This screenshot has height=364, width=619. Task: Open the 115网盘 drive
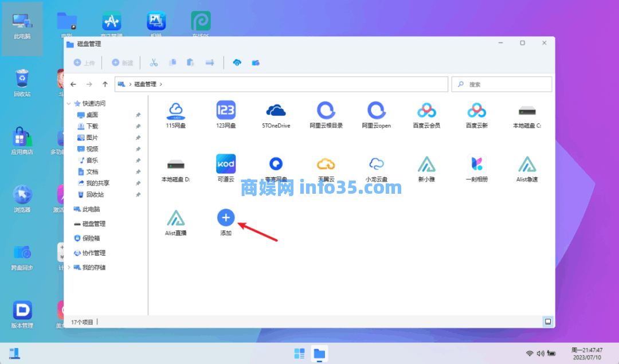pyautogui.click(x=176, y=115)
